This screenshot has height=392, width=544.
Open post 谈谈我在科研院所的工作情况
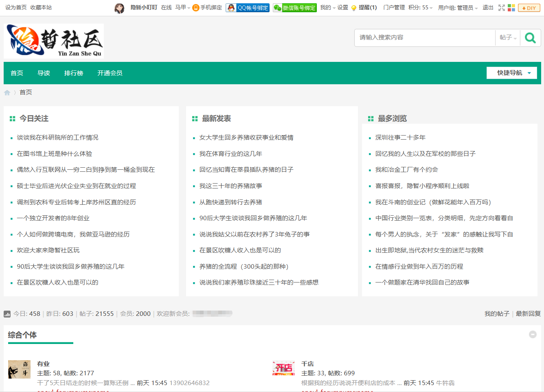57,138
